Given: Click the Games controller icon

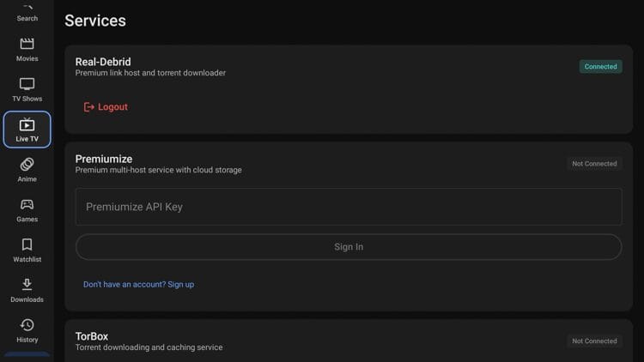Looking at the screenshot, I should tap(27, 209).
